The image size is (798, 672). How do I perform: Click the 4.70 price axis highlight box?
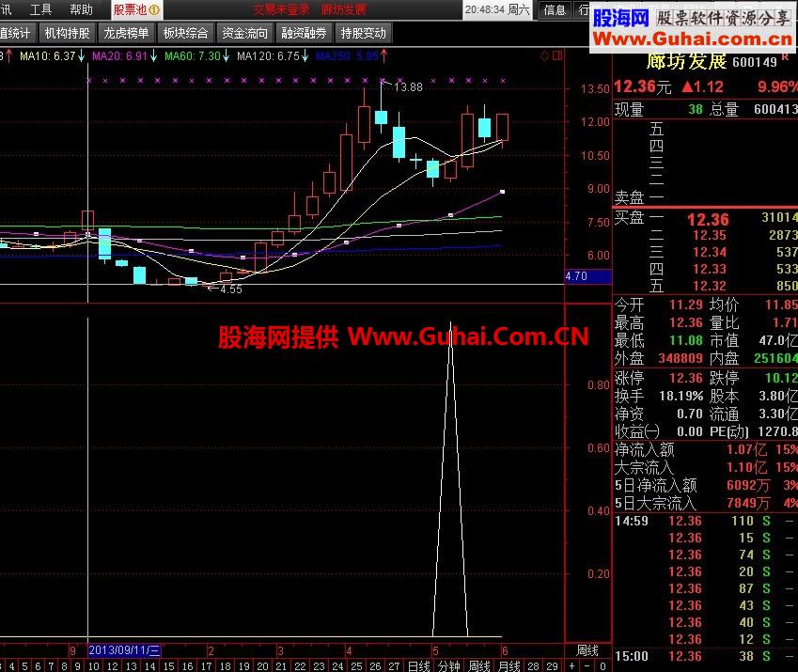point(587,276)
